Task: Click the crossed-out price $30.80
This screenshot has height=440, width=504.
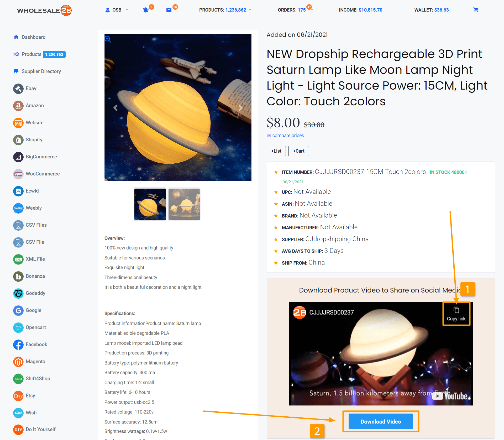Action: [x=314, y=125]
